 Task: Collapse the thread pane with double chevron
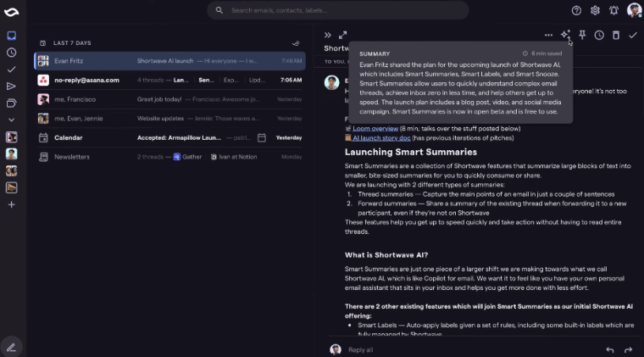pyautogui.click(x=327, y=35)
